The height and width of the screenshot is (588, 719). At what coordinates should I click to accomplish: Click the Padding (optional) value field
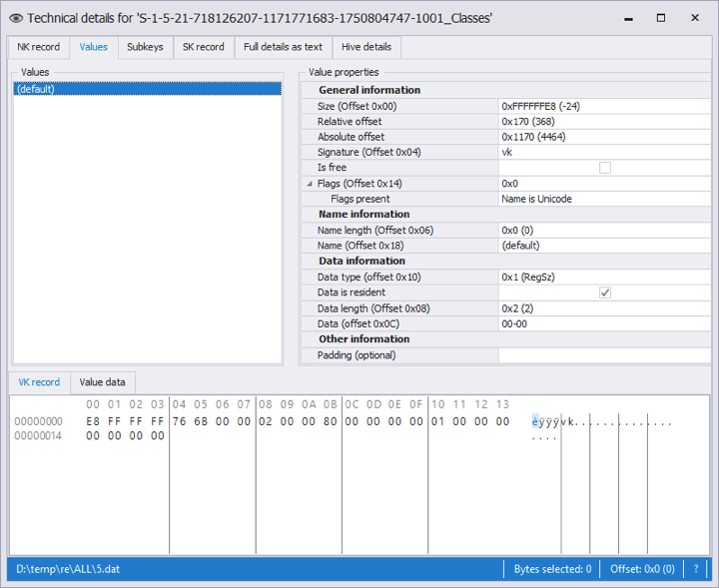pyautogui.click(x=604, y=355)
